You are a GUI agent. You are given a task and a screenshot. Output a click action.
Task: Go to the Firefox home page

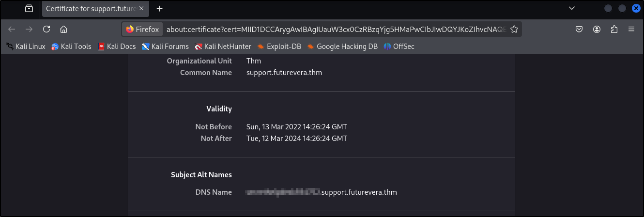[x=63, y=29]
